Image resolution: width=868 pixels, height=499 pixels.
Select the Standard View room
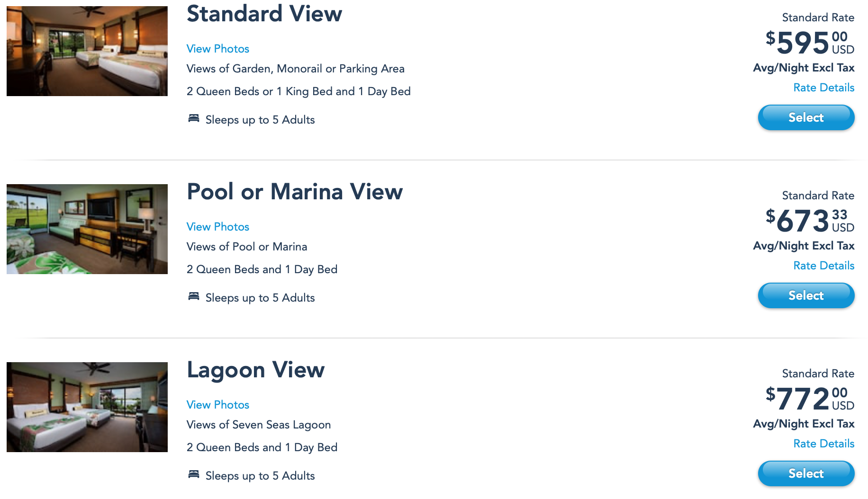pos(806,117)
